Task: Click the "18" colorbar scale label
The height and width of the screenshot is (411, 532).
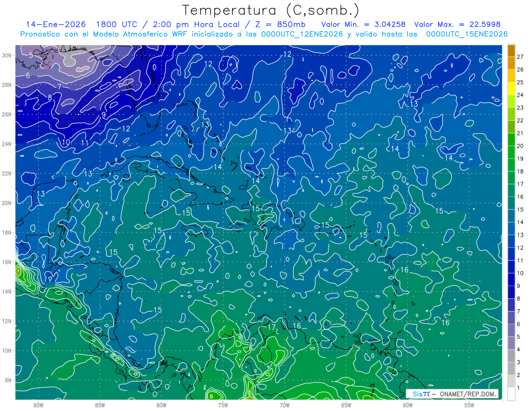Action: coord(520,172)
